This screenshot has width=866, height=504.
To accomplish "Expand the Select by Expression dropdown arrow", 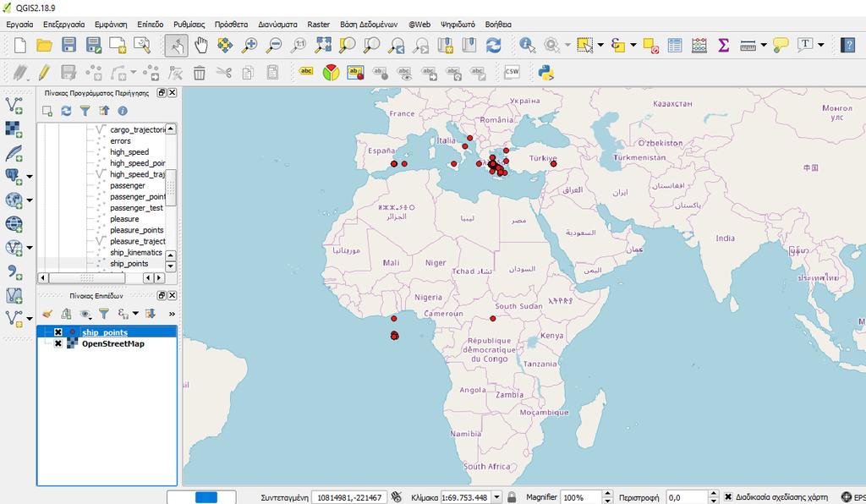I will click(x=633, y=45).
